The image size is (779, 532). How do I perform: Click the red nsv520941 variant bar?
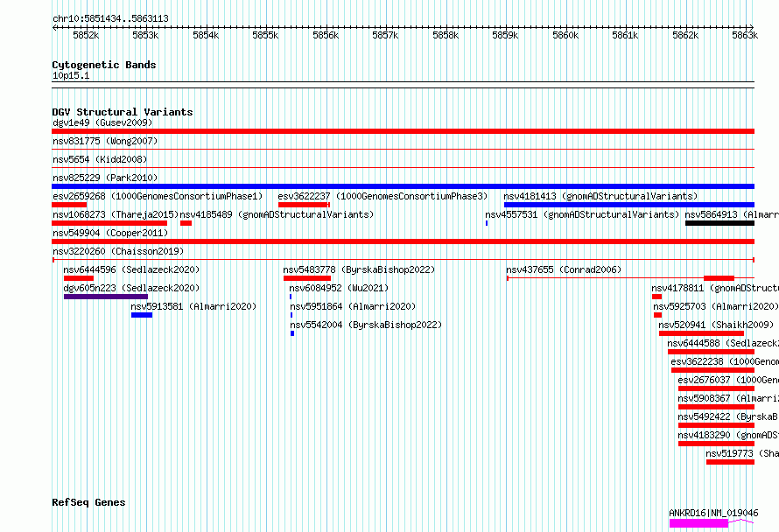click(x=701, y=333)
